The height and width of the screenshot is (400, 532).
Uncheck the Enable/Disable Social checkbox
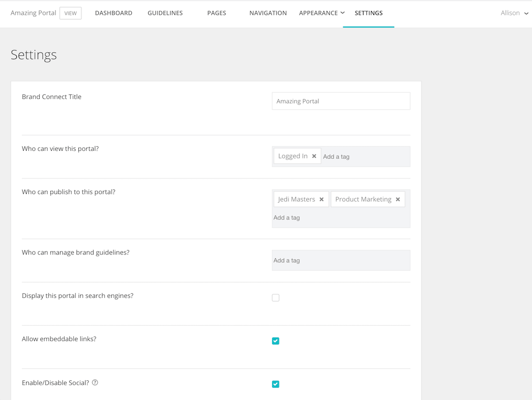275,384
